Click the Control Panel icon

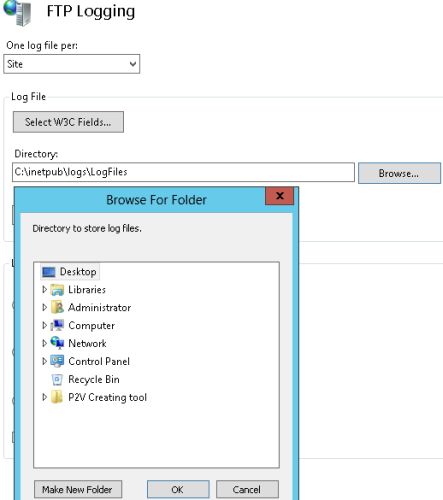[57, 361]
